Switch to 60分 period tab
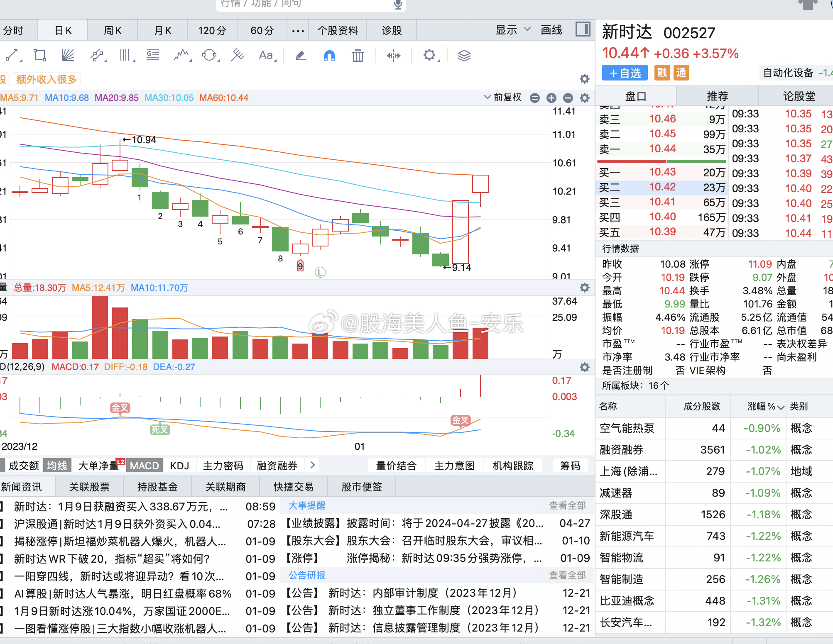Image resolution: width=833 pixels, height=644 pixels. [x=262, y=30]
